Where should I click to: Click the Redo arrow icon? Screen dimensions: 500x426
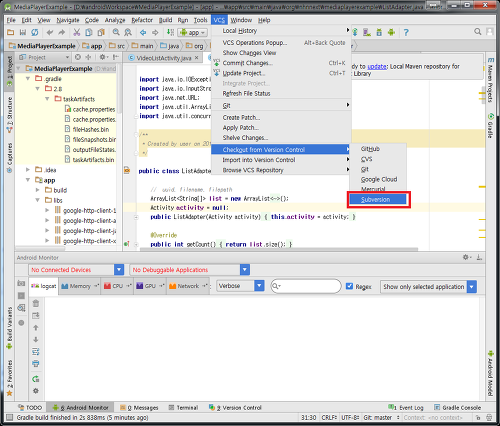point(62,32)
